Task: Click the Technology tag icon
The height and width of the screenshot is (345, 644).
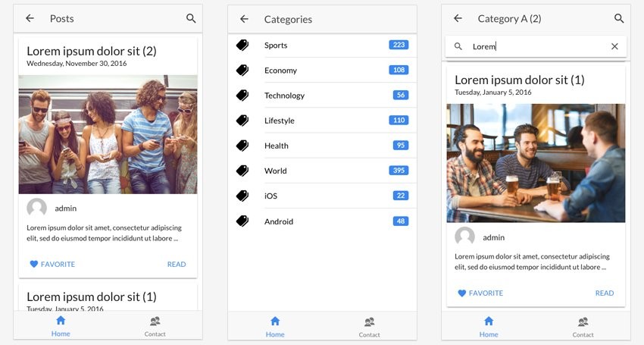Action: point(242,95)
